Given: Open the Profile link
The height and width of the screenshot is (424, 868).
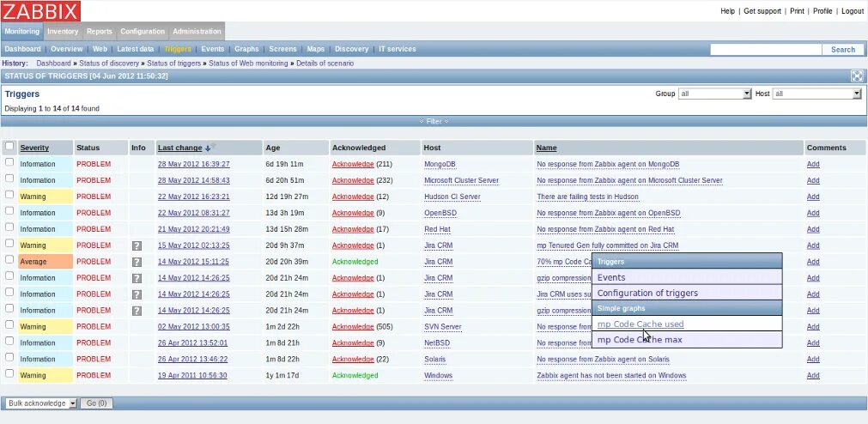Looking at the screenshot, I should [x=822, y=11].
